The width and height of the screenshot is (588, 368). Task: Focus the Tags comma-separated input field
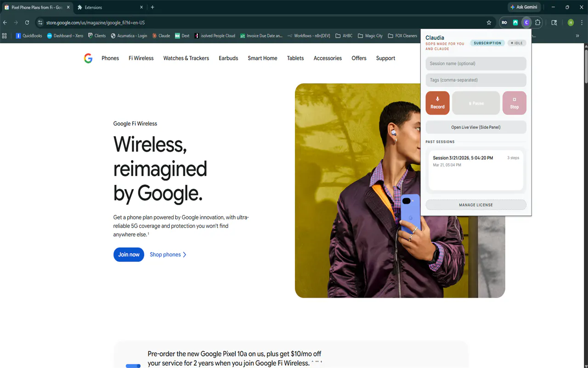coord(476,80)
